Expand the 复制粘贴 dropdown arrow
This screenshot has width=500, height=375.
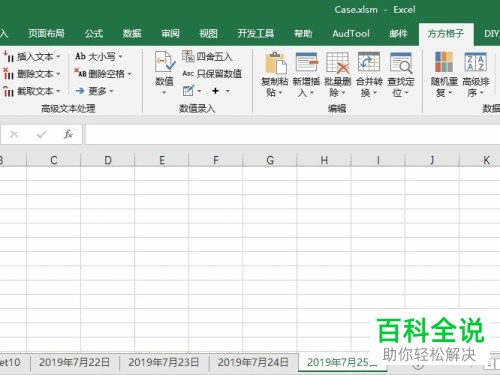(x=281, y=93)
